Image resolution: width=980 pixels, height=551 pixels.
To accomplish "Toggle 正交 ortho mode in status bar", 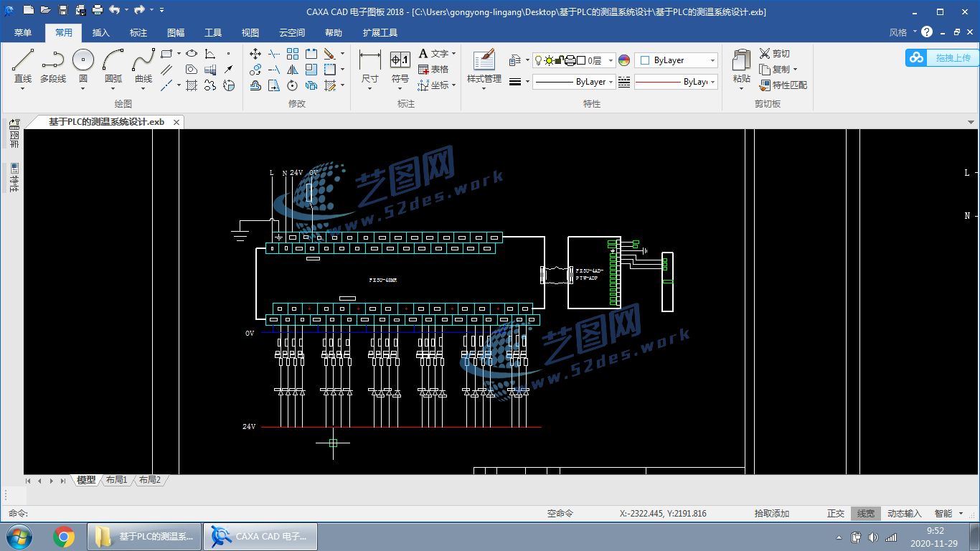I will (x=836, y=514).
